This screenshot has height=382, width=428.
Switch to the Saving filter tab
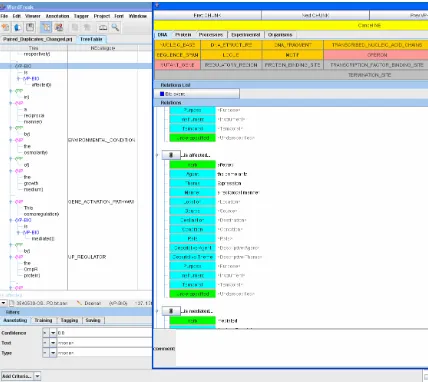pos(93,320)
